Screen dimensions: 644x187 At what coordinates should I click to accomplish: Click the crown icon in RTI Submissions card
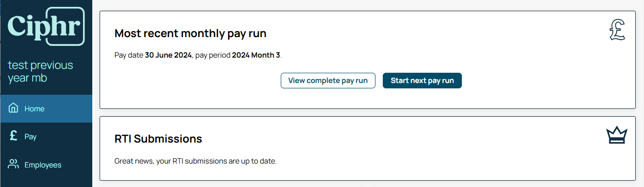tap(616, 135)
